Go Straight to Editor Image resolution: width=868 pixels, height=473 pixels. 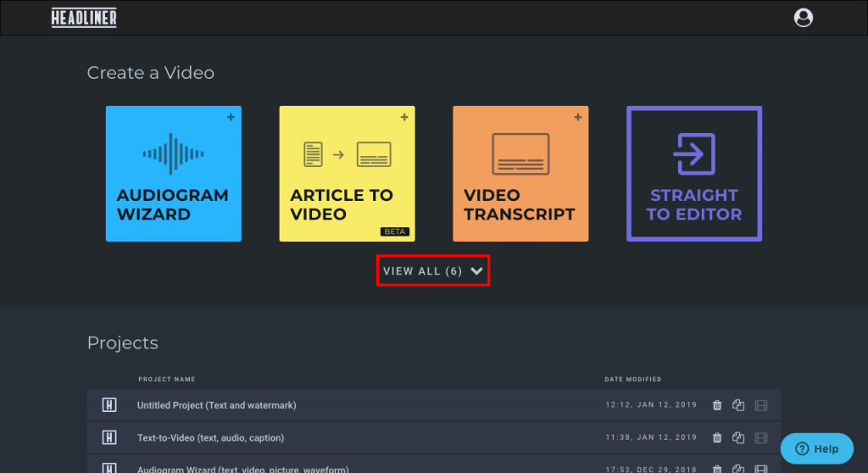coord(693,174)
